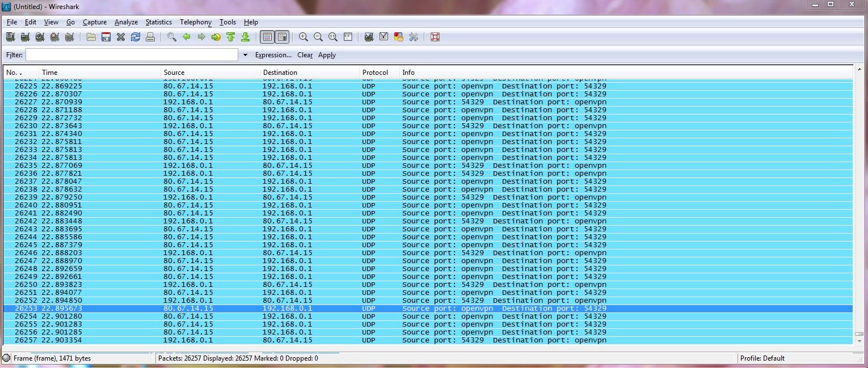
Task: Restart the running live capture
Action: [69, 37]
